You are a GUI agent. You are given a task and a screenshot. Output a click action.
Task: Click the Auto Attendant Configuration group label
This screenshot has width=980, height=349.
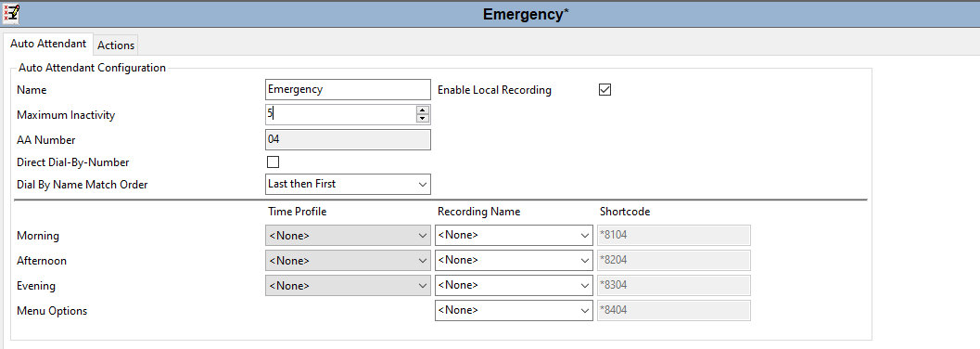(x=93, y=68)
